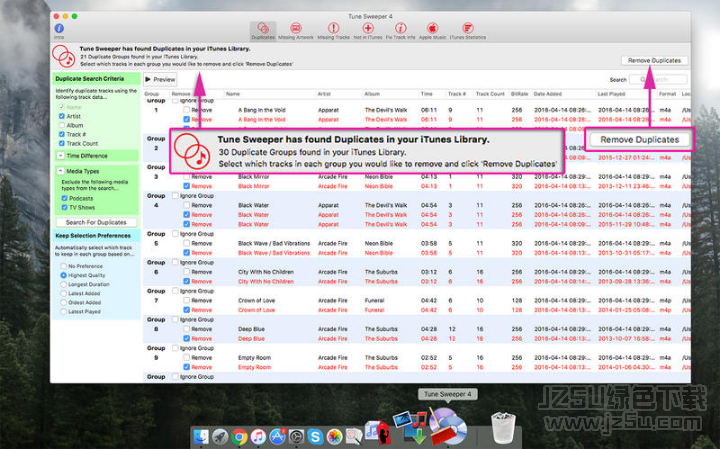Click the Search For Duplicates button
720x449 pixels.
[96, 222]
